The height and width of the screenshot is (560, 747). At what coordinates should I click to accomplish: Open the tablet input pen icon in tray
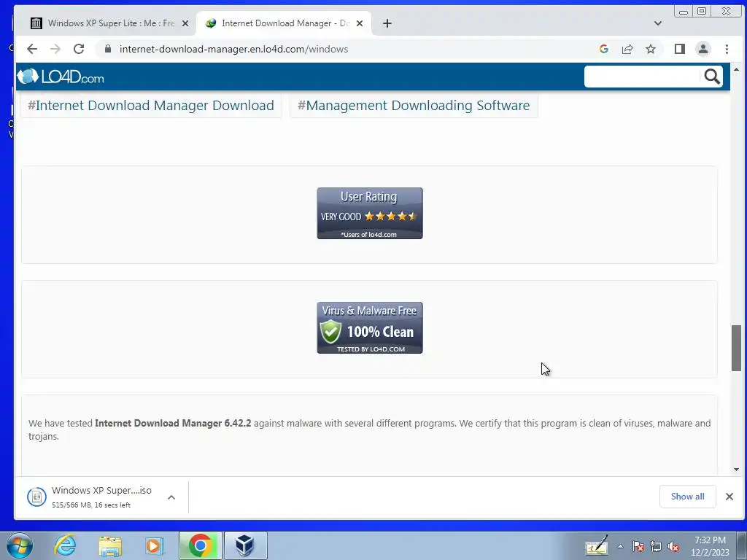(597, 546)
